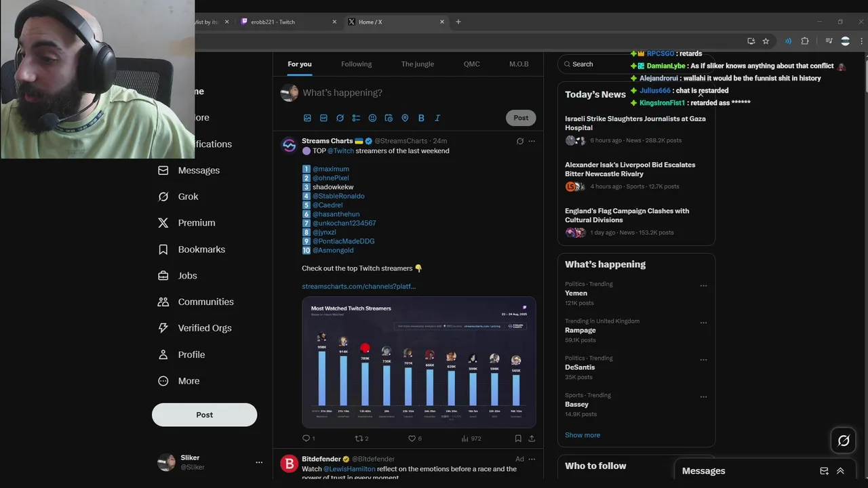Open more options on Bitdefender ad

(x=532, y=459)
